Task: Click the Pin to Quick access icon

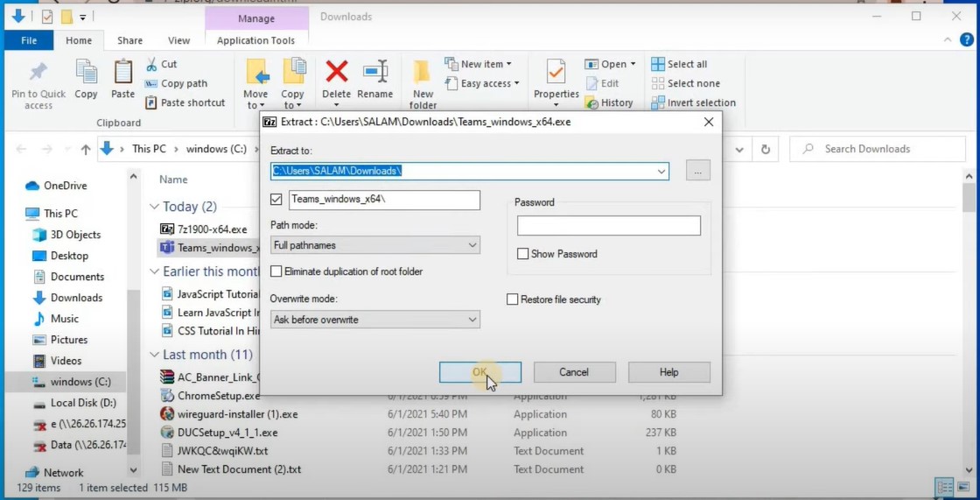Action: [38, 73]
